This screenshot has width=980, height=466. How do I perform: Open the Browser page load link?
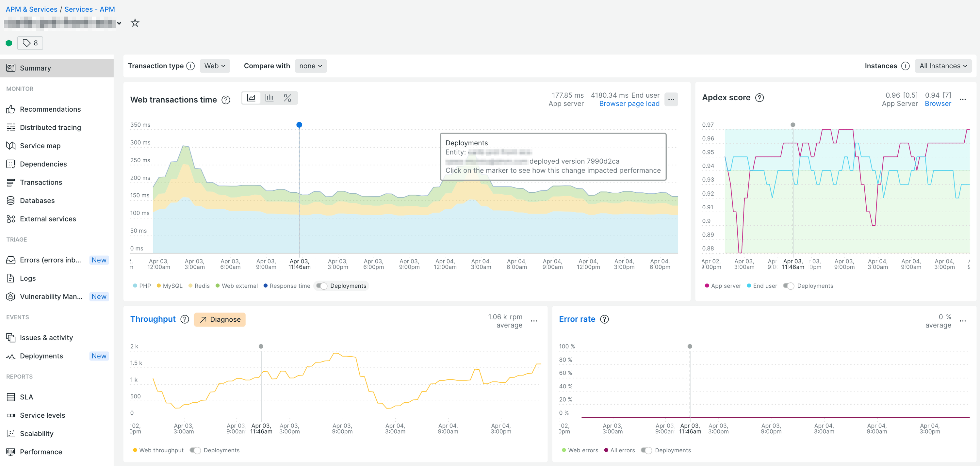(629, 104)
